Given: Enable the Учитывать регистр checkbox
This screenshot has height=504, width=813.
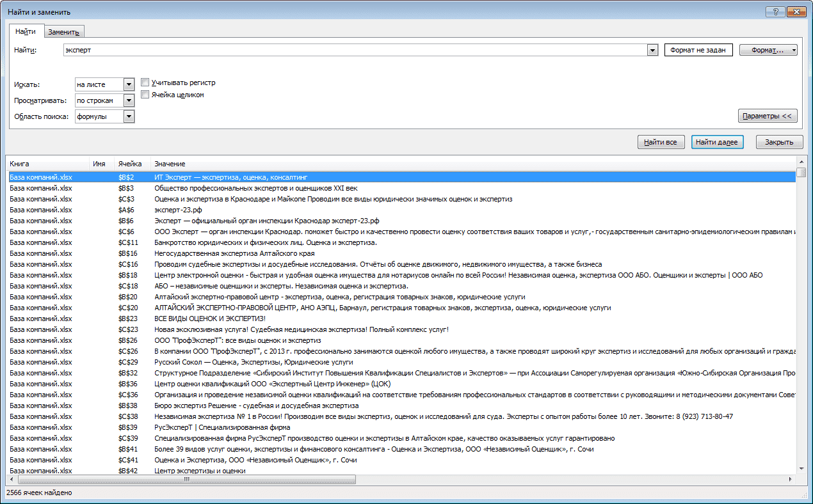Looking at the screenshot, I should [x=145, y=83].
